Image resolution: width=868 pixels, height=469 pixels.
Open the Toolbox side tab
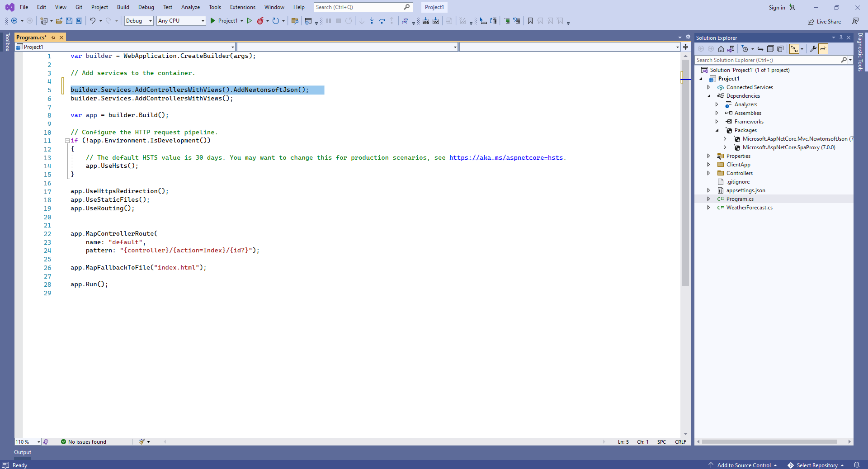pos(7,42)
